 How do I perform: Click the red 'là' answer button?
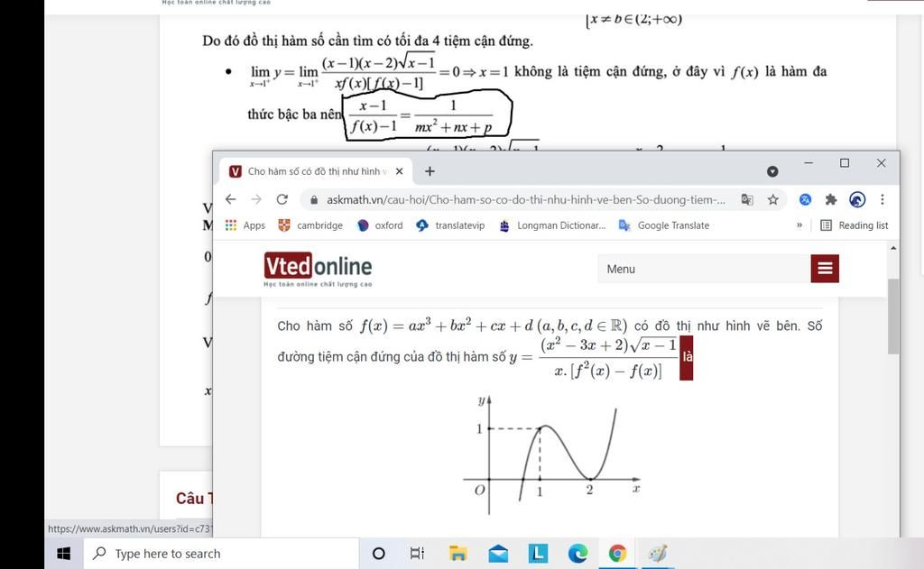click(687, 357)
